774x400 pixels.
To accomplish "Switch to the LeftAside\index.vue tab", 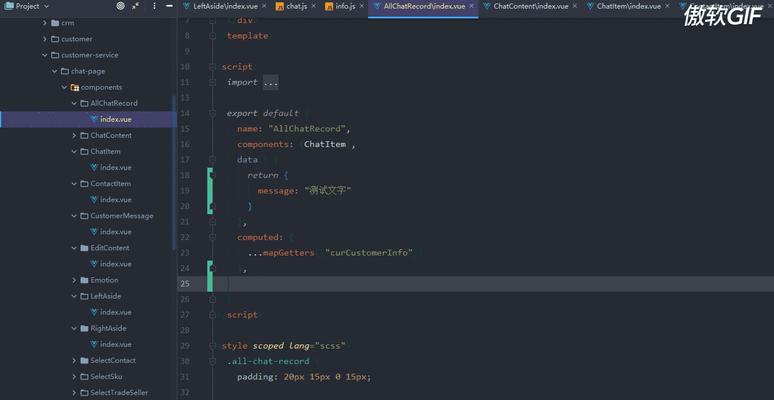I will [x=224, y=6].
